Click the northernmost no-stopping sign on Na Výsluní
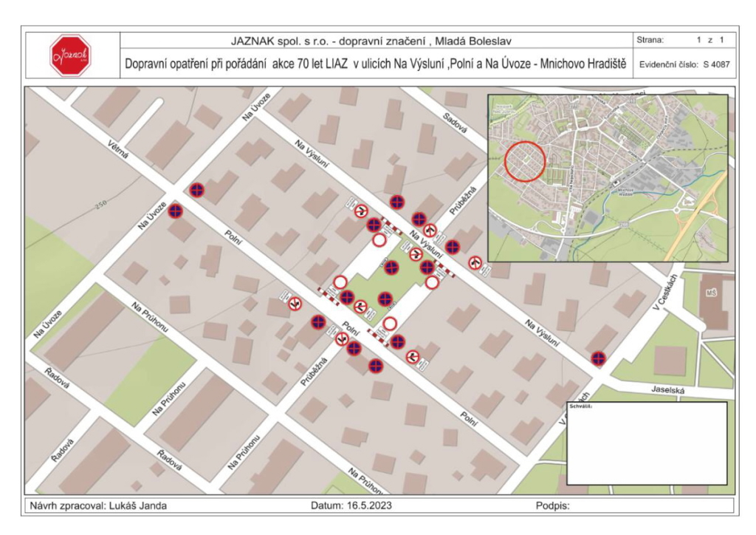The image size is (756, 535). tap(397, 202)
